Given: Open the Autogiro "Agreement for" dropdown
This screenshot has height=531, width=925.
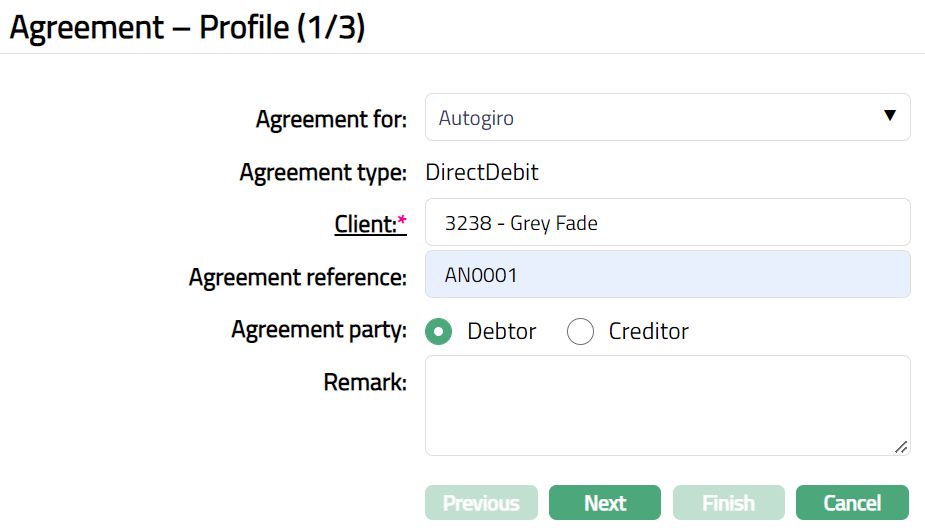Looking at the screenshot, I should (666, 118).
